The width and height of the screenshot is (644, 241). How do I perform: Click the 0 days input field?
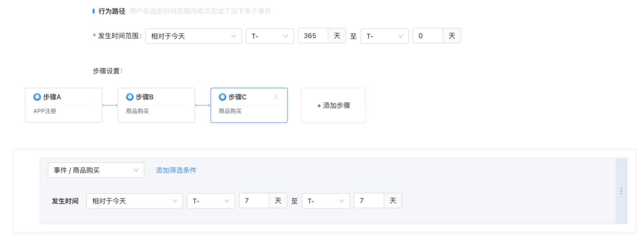(x=427, y=36)
